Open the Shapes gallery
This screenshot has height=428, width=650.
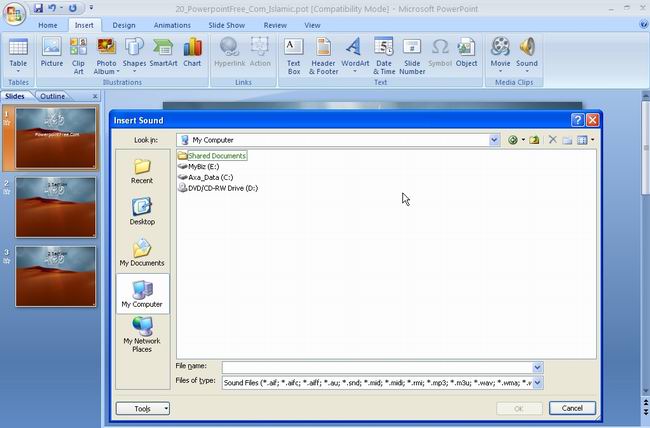(x=134, y=55)
